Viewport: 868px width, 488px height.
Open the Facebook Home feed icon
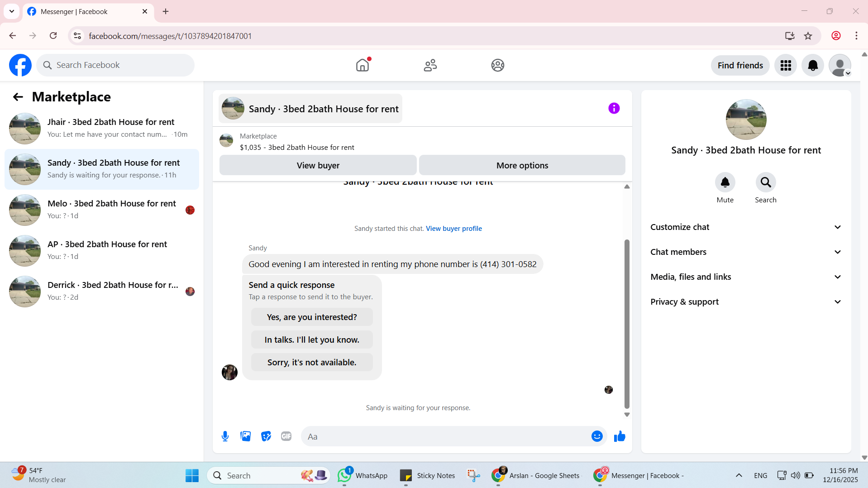click(x=362, y=65)
